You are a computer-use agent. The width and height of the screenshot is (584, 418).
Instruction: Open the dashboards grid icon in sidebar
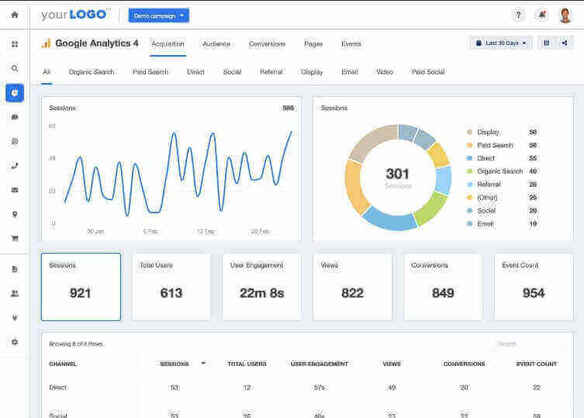click(x=15, y=44)
